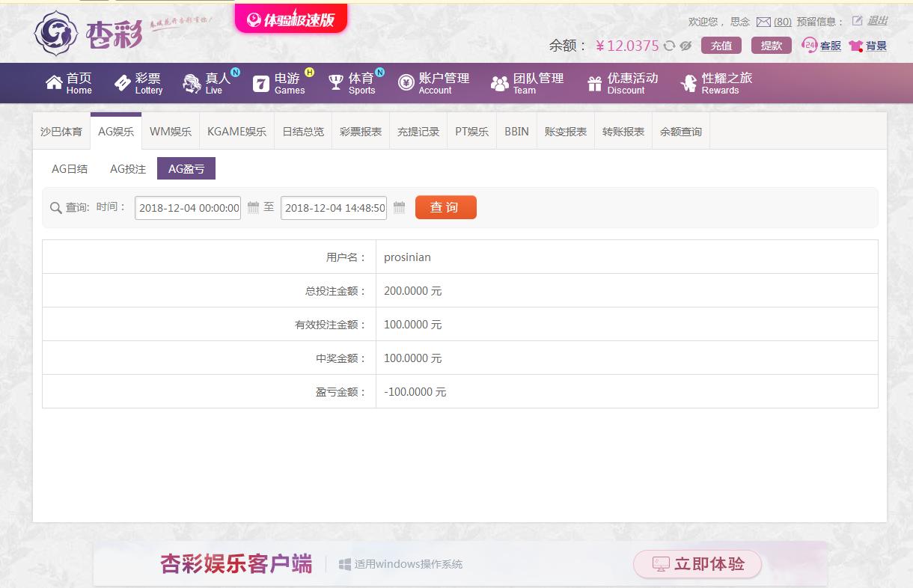913x588 pixels.
Task: Click the Lottery ticket icon
Action: (x=123, y=83)
